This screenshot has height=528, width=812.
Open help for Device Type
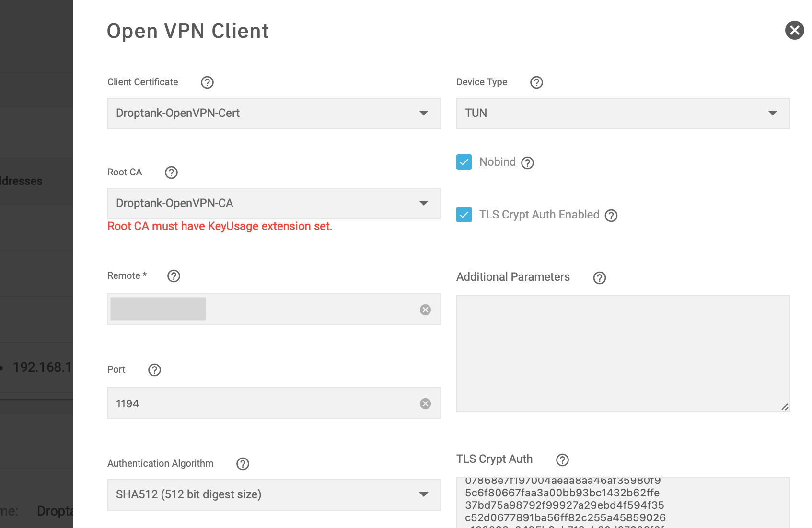[536, 82]
